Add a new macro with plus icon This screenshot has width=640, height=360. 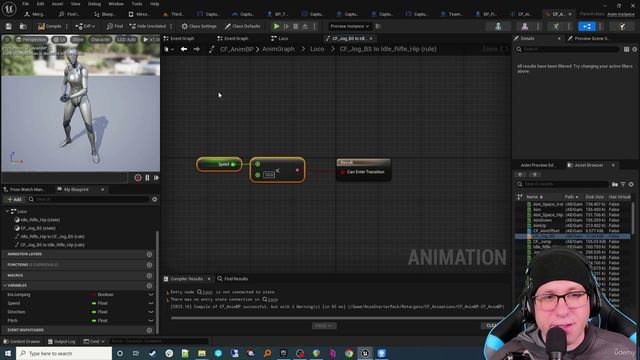click(149, 276)
